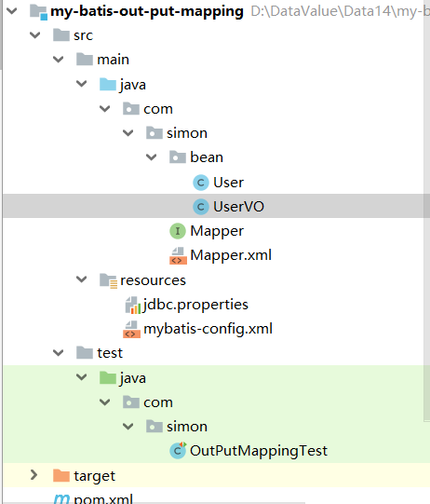Click the UserVO class icon
The width and height of the screenshot is (430, 504).
coord(201,207)
